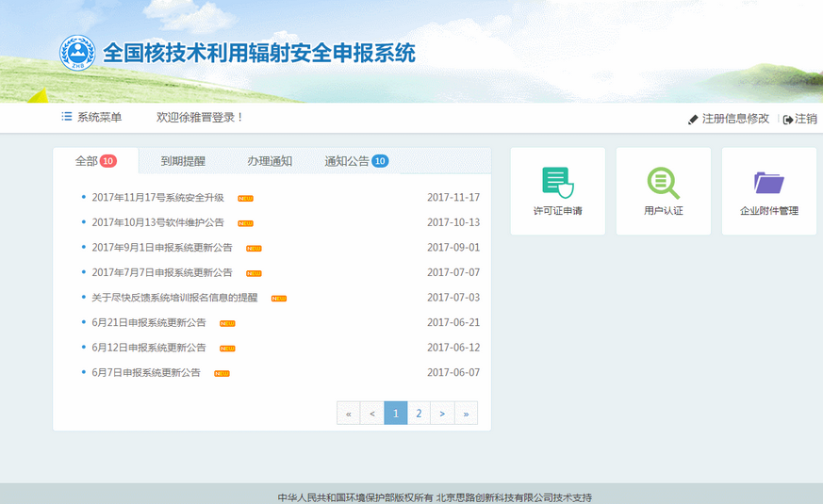823x504 pixels.
Task: Click the 许可证申请 document shield icon
Action: click(x=557, y=182)
